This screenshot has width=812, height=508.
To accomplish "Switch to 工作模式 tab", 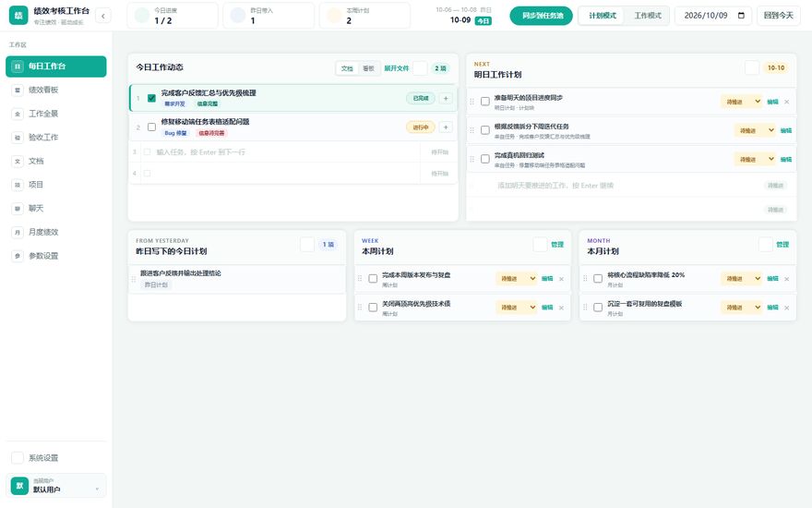I will (x=648, y=16).
